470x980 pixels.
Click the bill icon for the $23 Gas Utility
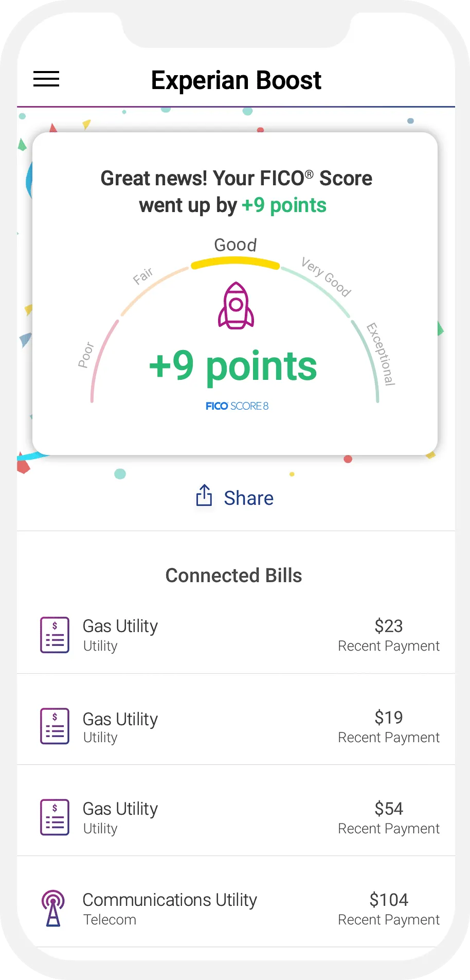coord(55,635)
